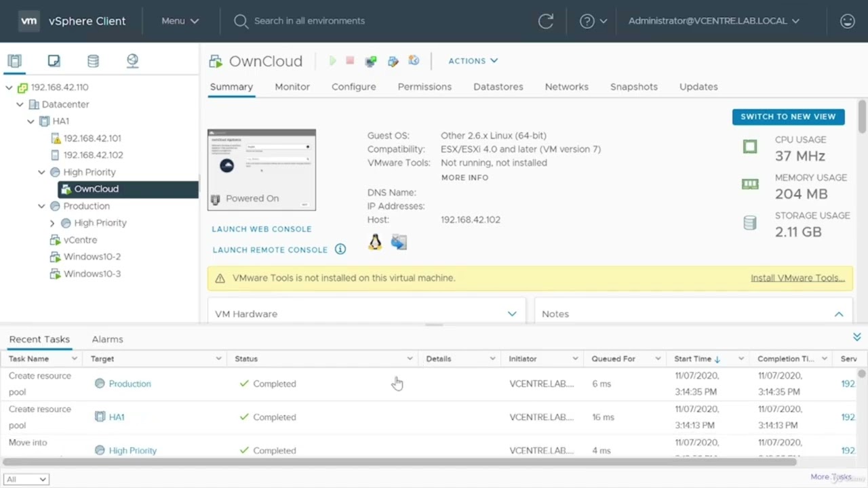The image size is (868, 488).
Task: Click the High Priority link in Recent Tasks
Action: click(x=133, y=450)
